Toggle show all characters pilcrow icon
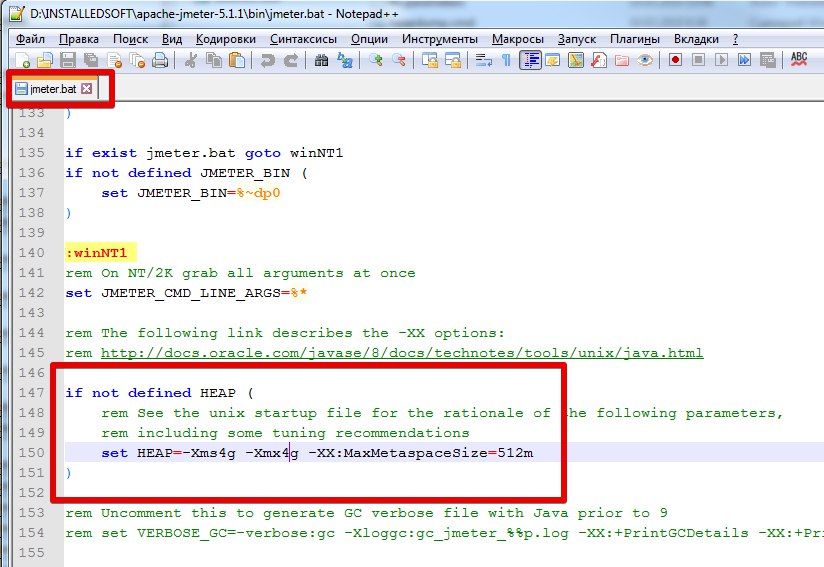This screenshot has height=567, width=824. (506, 60)
